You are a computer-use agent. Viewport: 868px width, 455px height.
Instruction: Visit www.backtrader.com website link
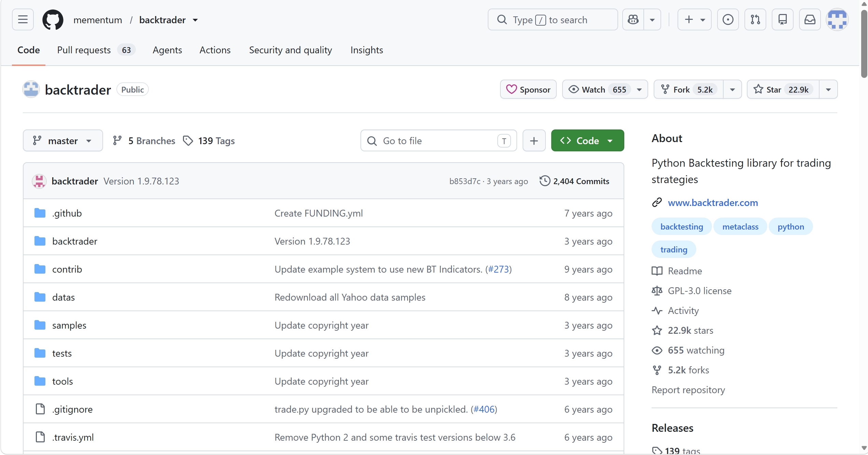click(713, 203)
